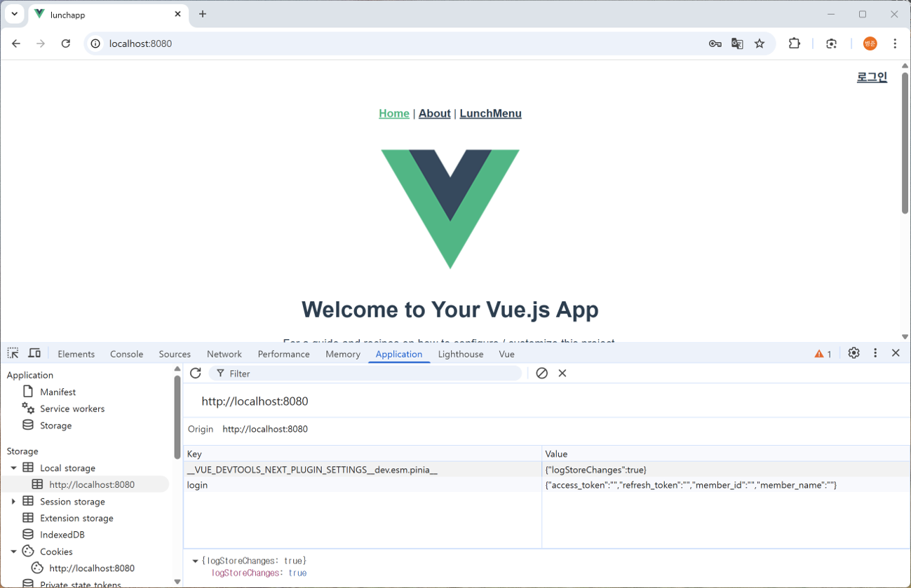
Task: Click the page vertical scrollbar thumb
Action: [905, 142]
